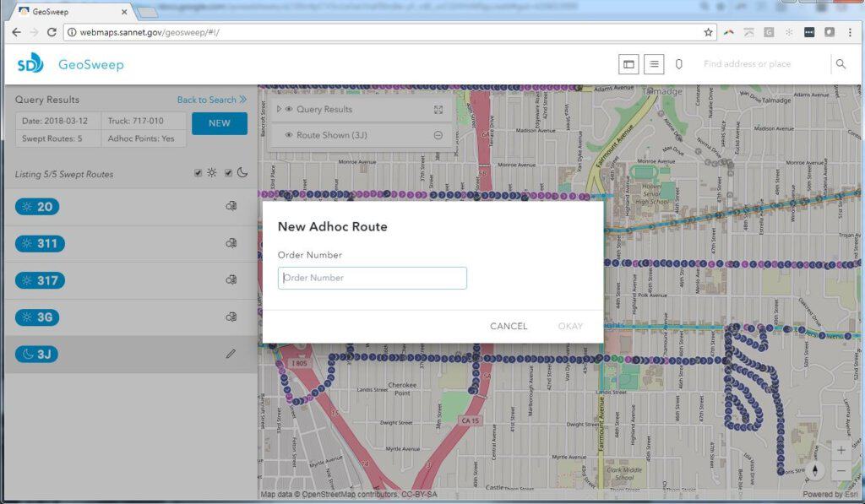Screen dimensions: 865x504
Task: Expand the Query Results layer triangle
Action: 279,110
